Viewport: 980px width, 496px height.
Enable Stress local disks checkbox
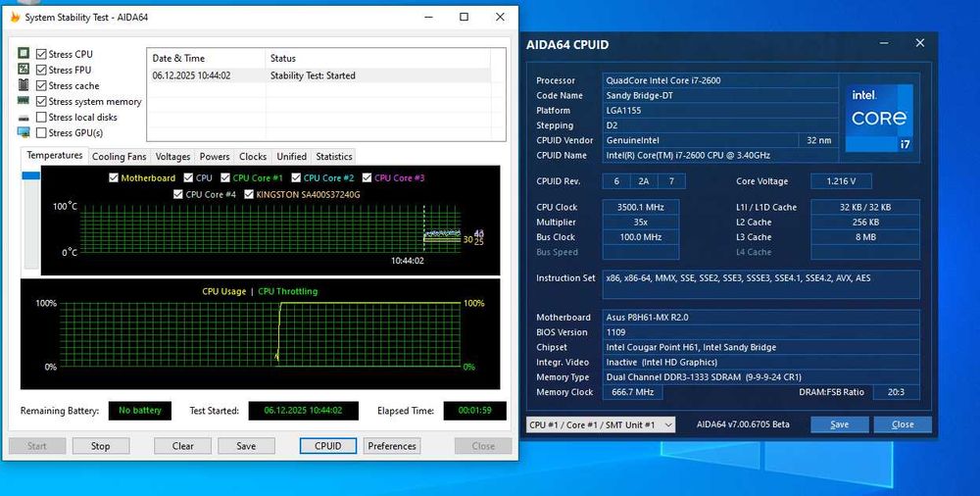pos(41,117)
